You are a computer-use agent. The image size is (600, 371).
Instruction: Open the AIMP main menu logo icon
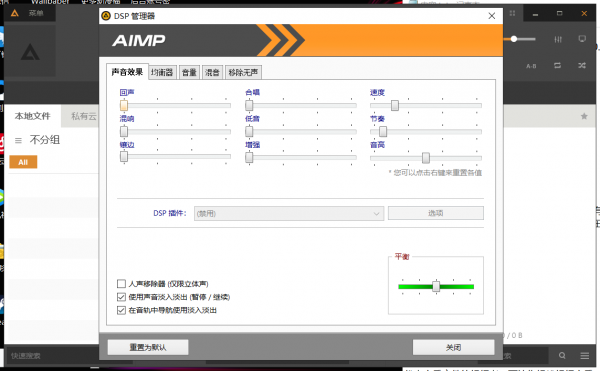click(x=15, y=13)
